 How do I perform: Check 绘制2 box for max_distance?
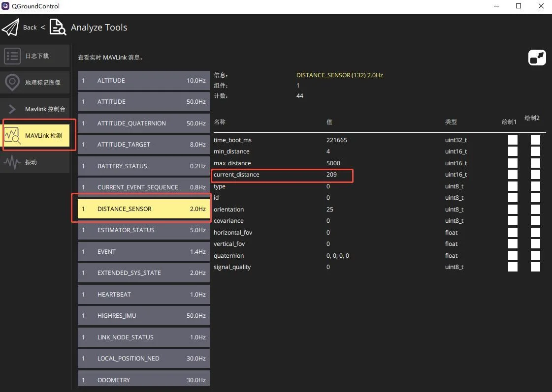(x=535, y=163)
